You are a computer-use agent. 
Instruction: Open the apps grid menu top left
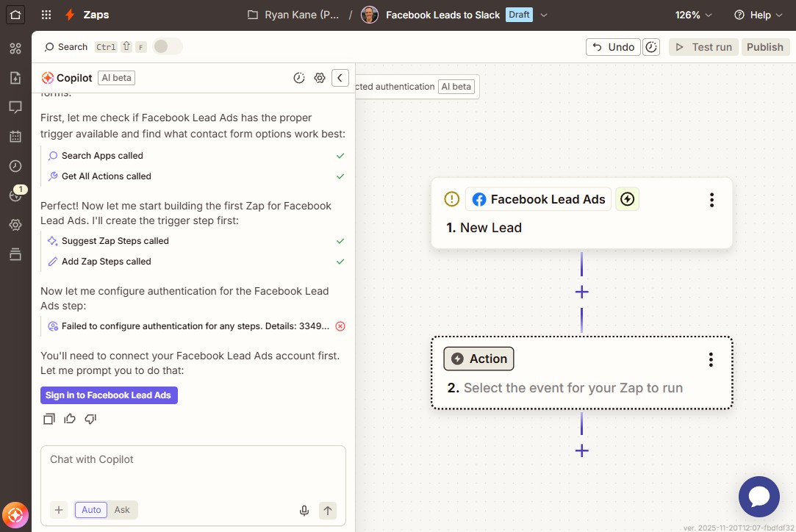click(x=46, y=15)
